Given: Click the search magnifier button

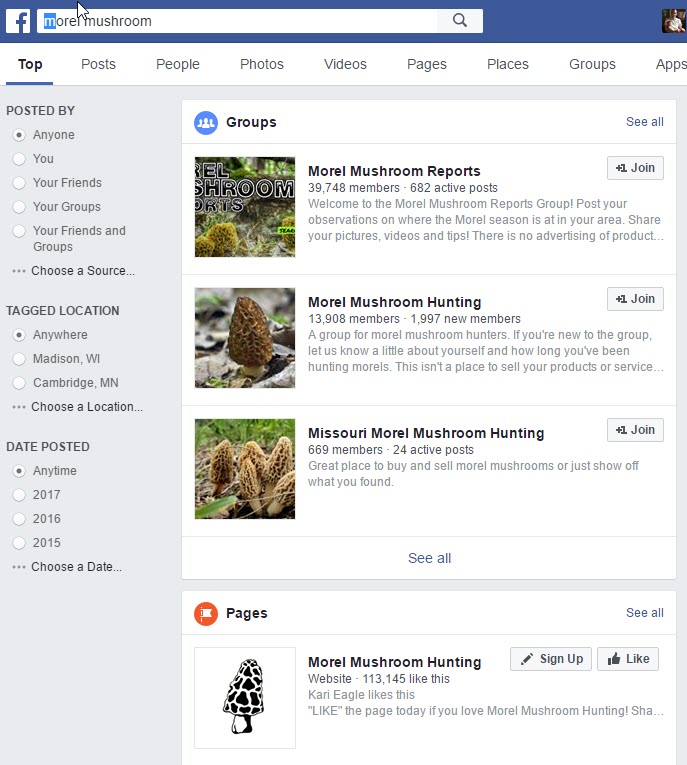Looking at the screenshot, I should tap(460, 20).
